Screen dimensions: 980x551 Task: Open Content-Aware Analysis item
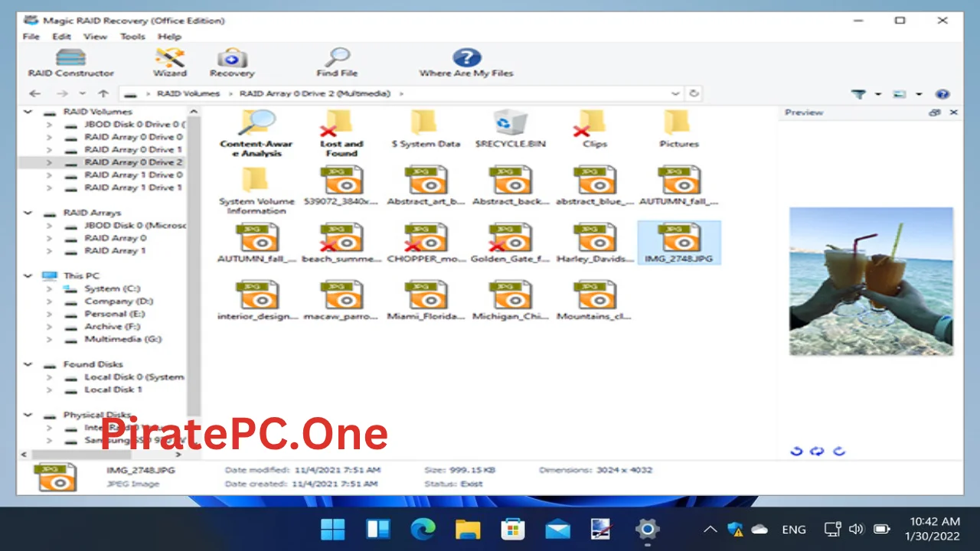257,133
